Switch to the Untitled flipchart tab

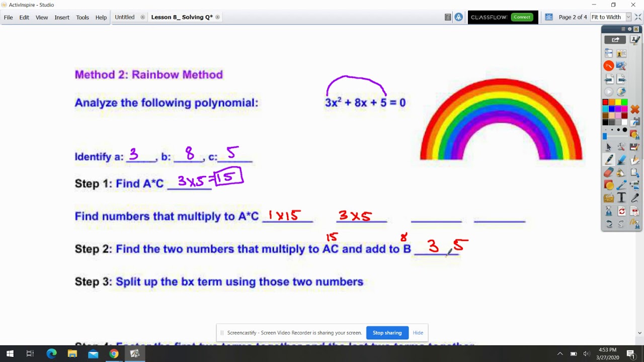[x=125, y=17]
